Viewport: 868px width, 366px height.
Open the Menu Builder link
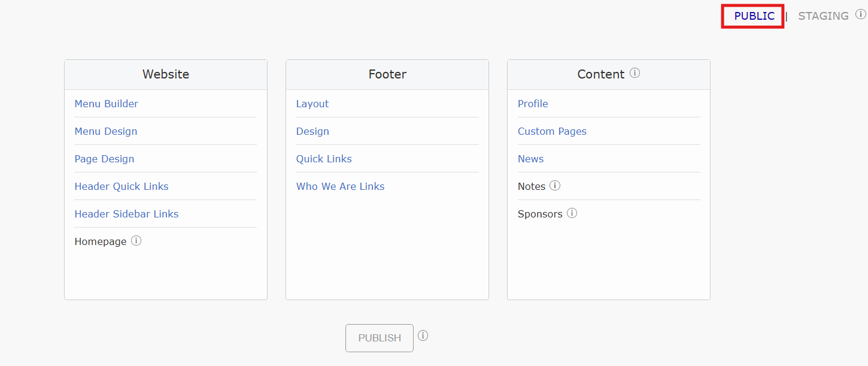point(106,104)
